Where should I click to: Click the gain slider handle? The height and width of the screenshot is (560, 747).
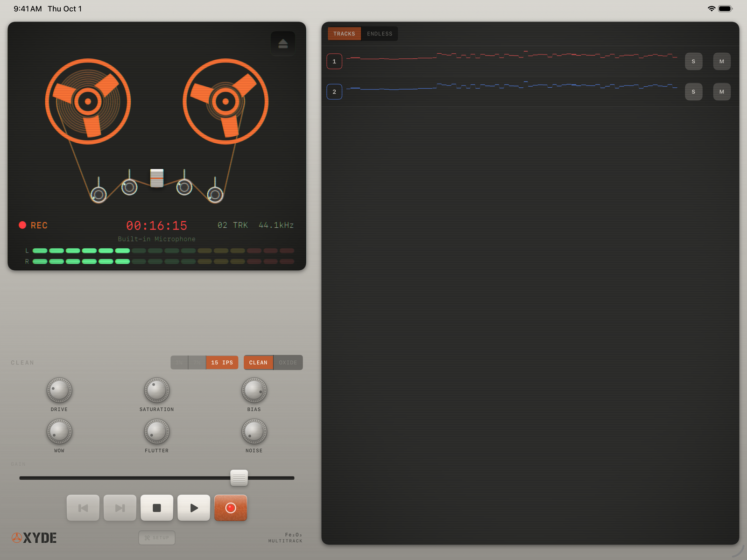239,478
